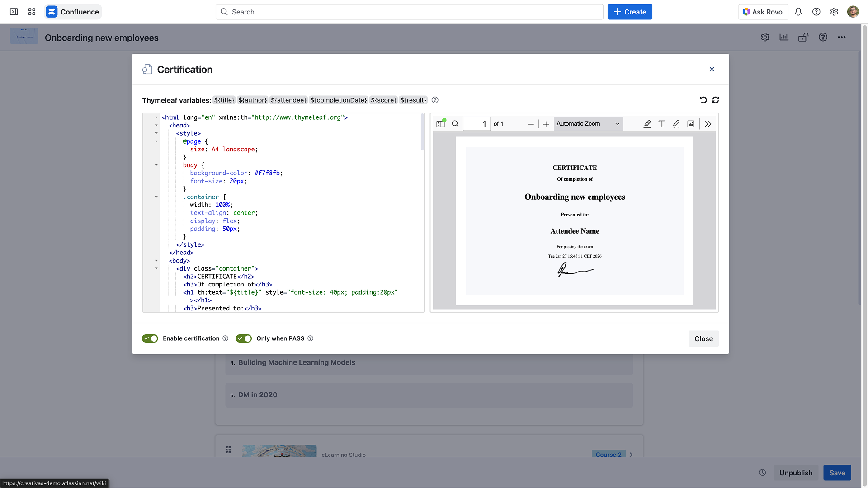The width and height of the screenshot is (868, 488).
Task: Click the PDF find magnifier icon
Action: point(455,124)
